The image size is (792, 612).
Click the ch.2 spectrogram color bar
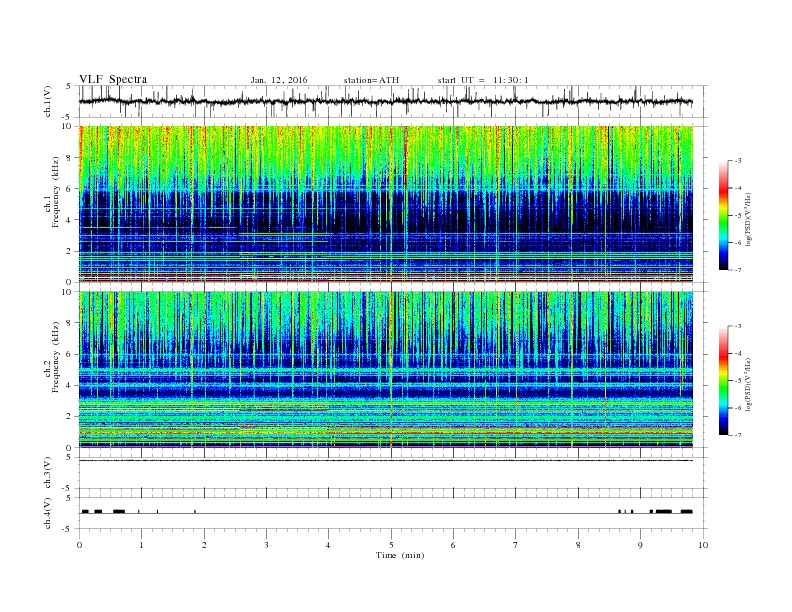[724, 380]
